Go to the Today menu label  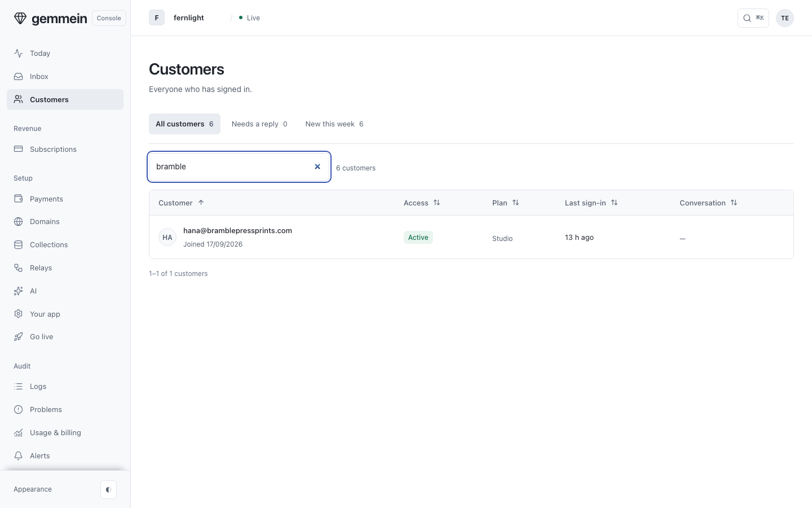[x=40, y=53]
